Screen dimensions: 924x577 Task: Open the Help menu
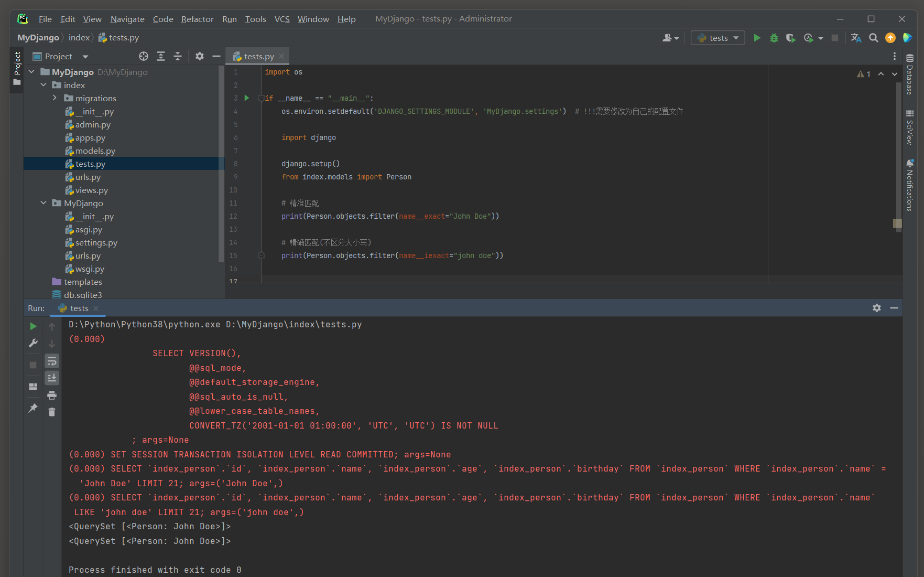[x=346, y=19]
